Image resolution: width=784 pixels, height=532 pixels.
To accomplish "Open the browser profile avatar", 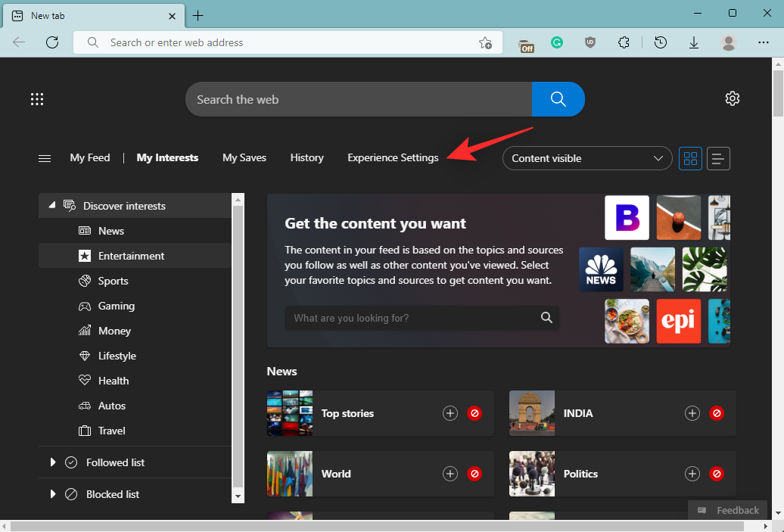I will click(x=728, y=42).
